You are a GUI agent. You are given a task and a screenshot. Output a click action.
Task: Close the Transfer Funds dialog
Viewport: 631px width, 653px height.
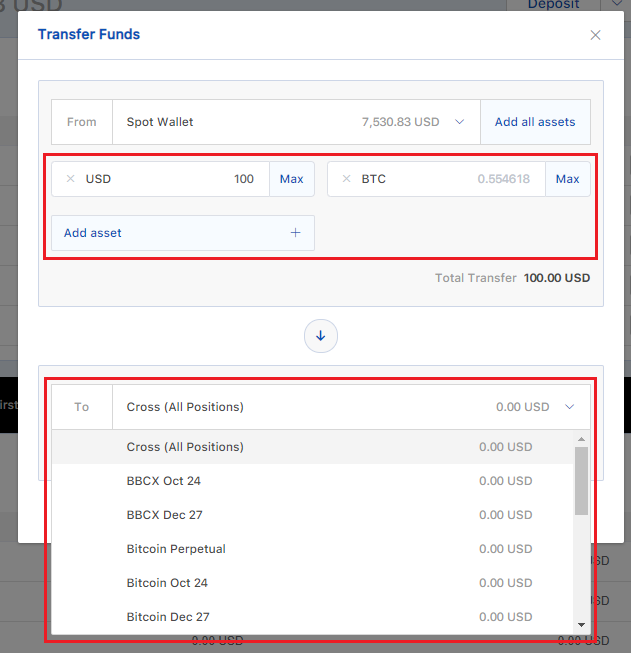tap(595, 35)
